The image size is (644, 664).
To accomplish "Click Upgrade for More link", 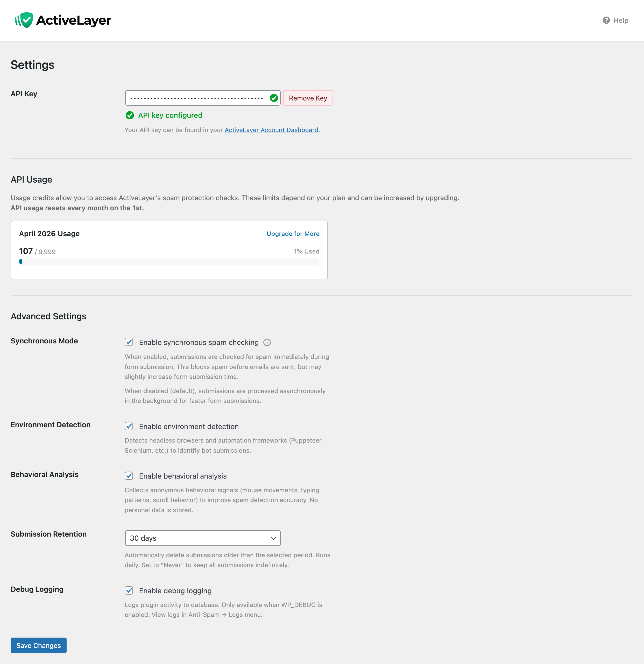I will pyautogui.click(x=293, y=234).
